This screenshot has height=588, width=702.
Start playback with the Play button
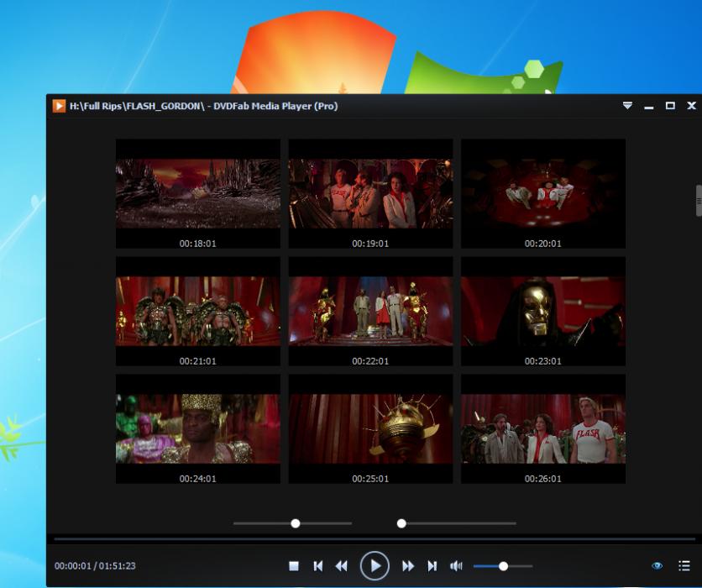coord(375,566)
